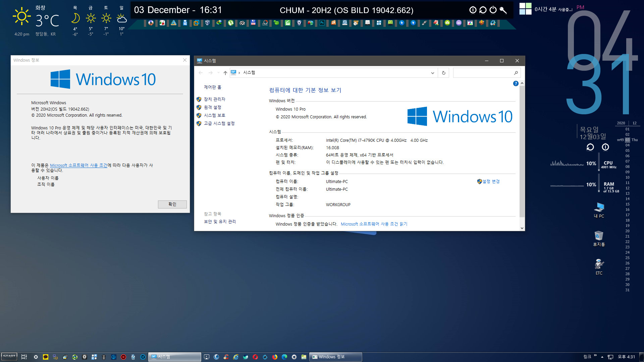Click the clock showing 오후 4:31
Viewport: 644px width, 362px height.
pyautogui.click(x=626, y=357)
